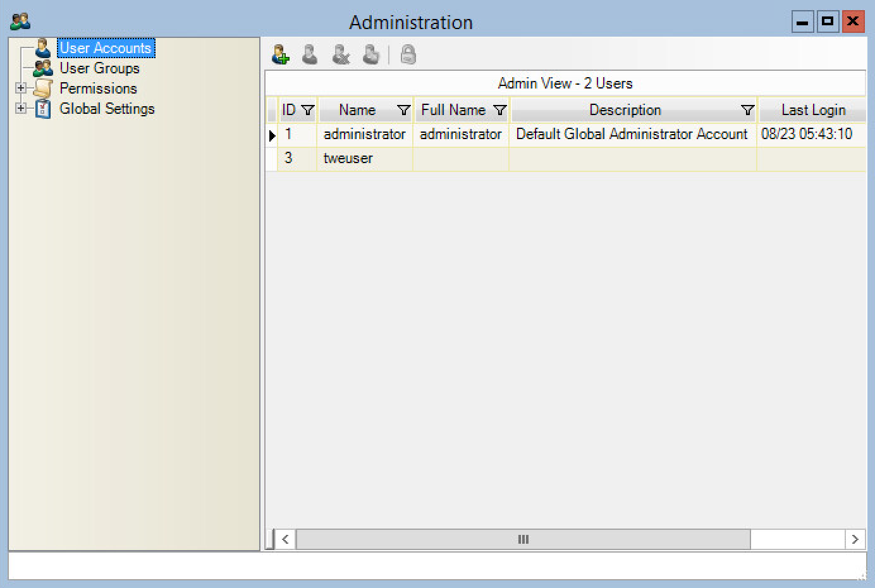Click the filter icon on ID column
The image size is (875, 588).
(308, 111)
